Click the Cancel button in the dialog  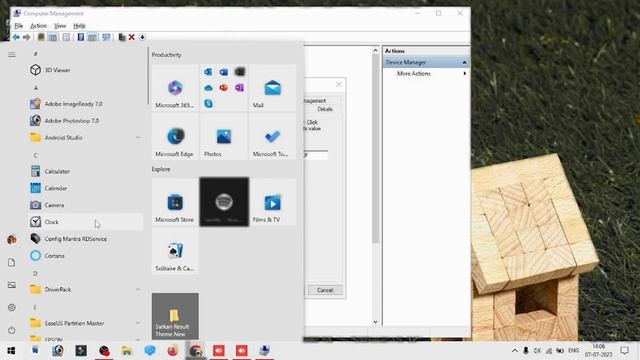pos(325,290)
